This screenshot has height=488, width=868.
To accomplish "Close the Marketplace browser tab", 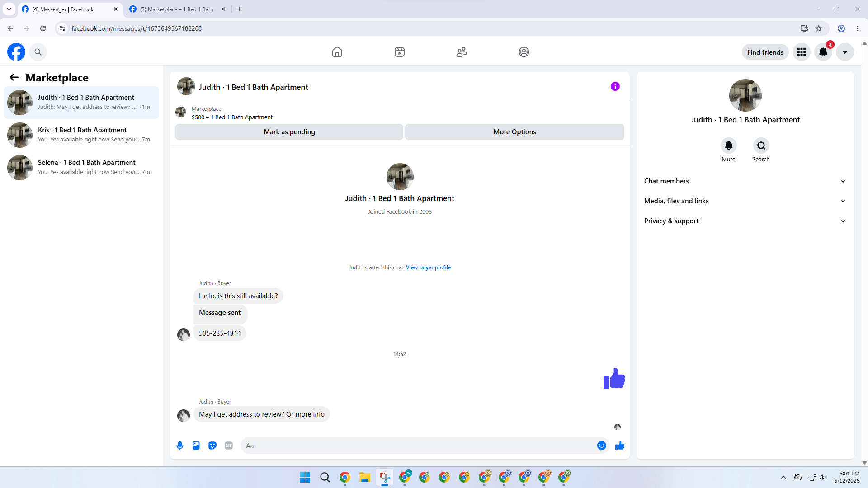I will pyautogui.click(x=223, y=9).
